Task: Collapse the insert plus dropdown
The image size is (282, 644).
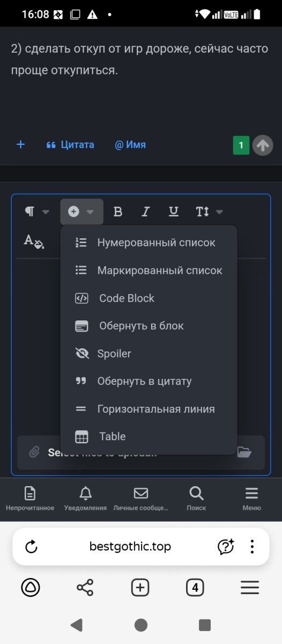Action: click(x=81, y=211)
